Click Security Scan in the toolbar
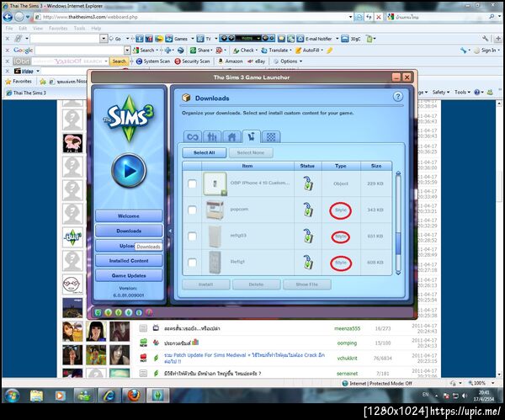This screenshot has height=420, width=505. [x=192, y=61]
